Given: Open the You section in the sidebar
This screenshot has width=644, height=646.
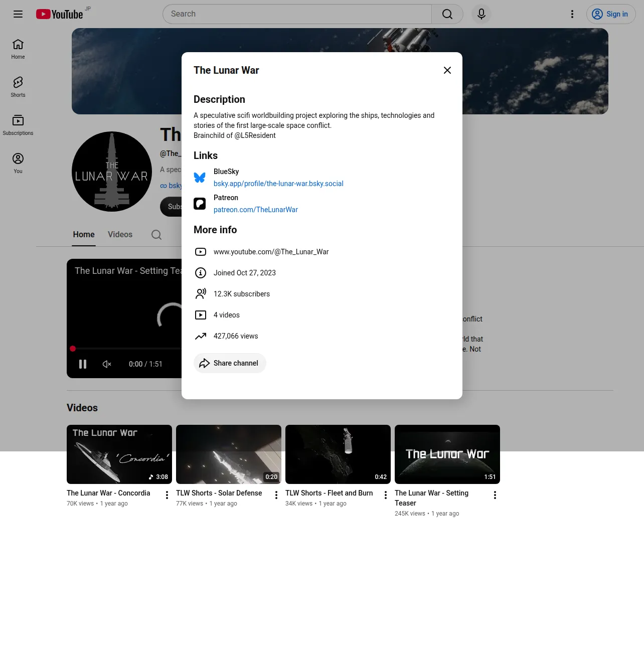Looking at the screenshot, I should click(18, 164).
